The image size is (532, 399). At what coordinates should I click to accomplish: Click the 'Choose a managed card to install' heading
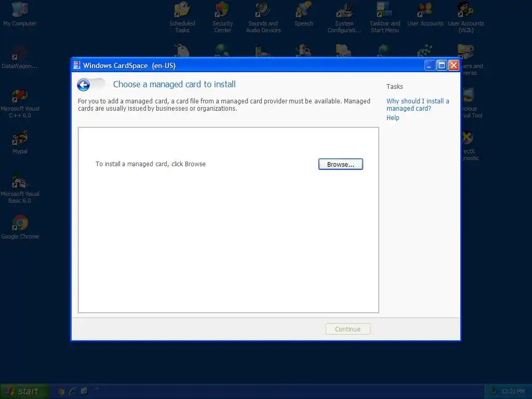coord(175,84)
